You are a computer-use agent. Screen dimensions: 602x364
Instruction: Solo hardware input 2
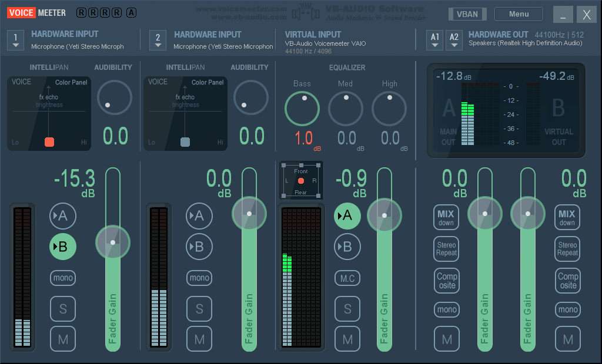pos(199,309)
